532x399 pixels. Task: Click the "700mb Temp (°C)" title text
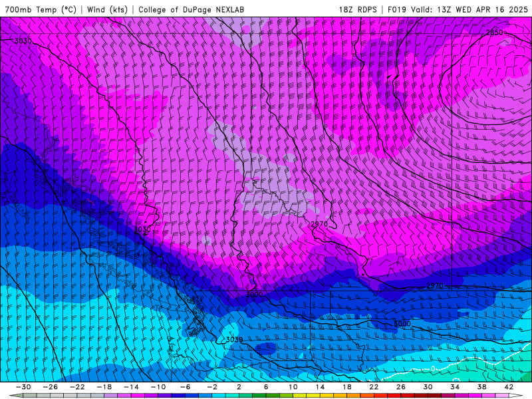tap(41, 9)
